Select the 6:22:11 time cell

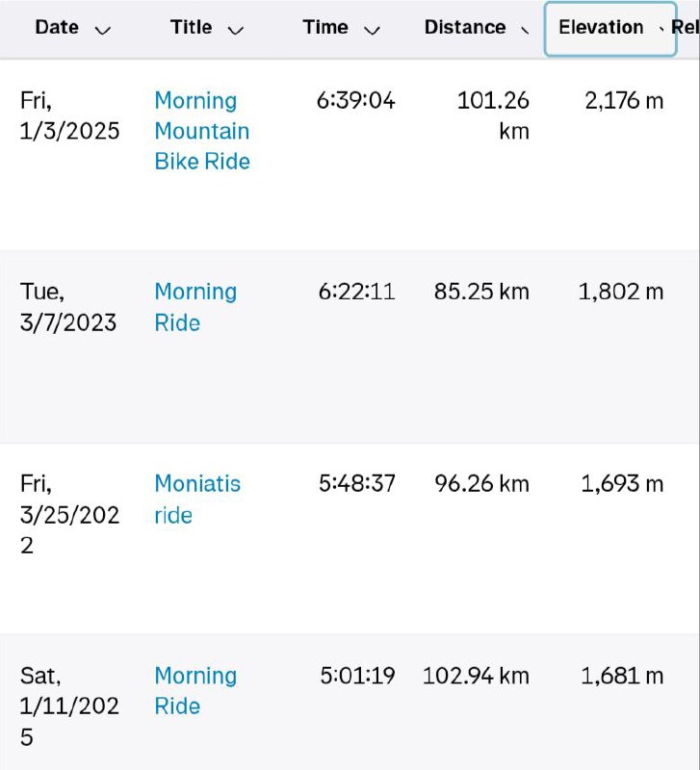click(356, 292)
